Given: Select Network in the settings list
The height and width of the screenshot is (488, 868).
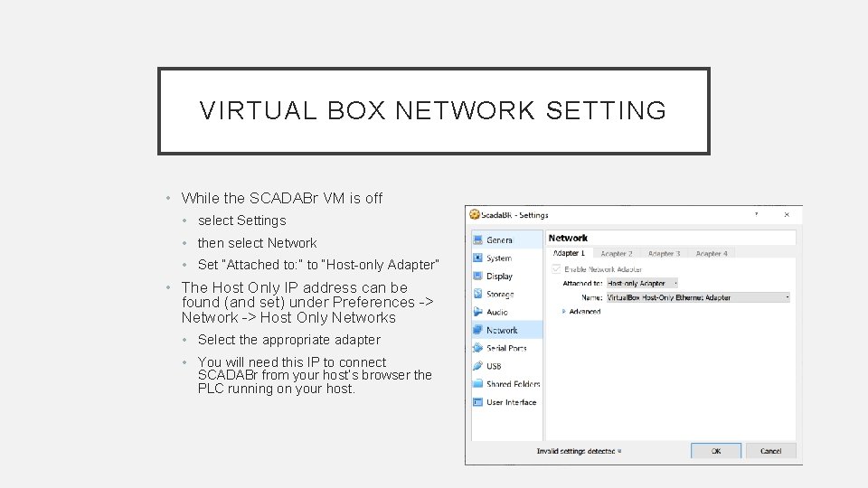Looking at the screenshot, I should click(x=507, y=330).
